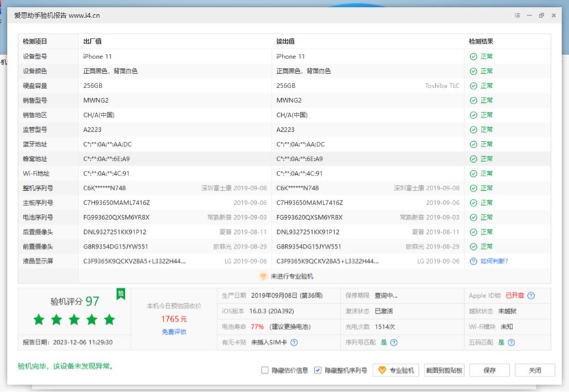Click the 专业验机 button
The image size is (569, 392).
pyautogui.click(x=395, y=370)
